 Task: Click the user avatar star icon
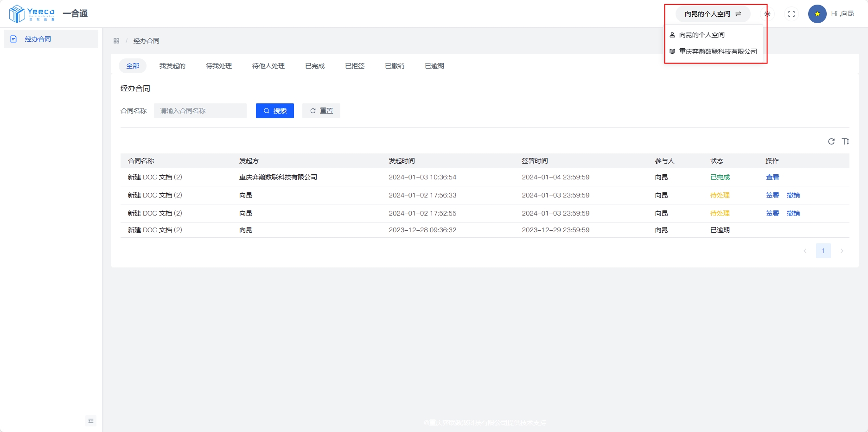pos(817,14)
